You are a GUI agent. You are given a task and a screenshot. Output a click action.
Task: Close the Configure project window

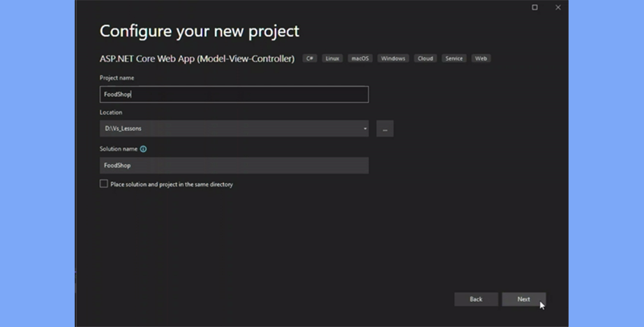pyautogui.click(x=558, y=8)
